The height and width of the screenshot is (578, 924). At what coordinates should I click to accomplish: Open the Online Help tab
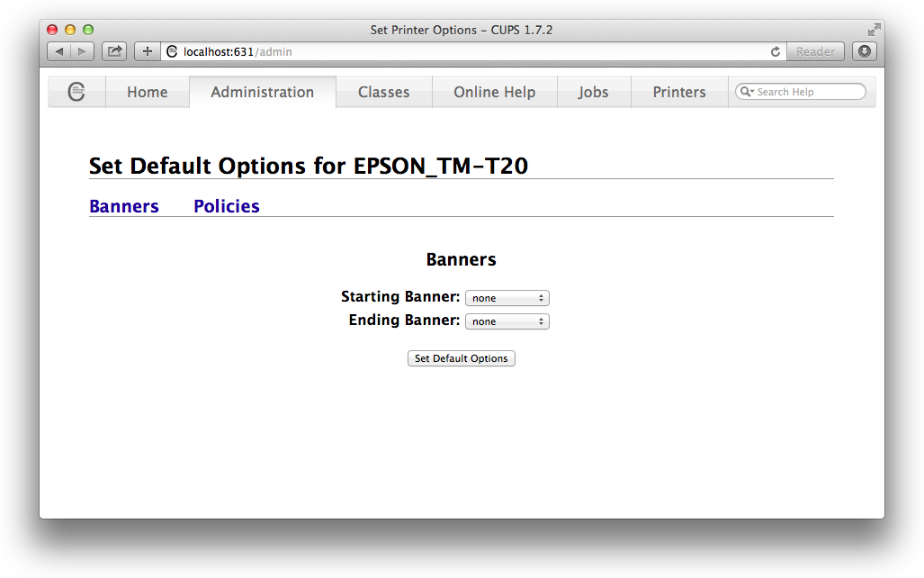(x=494, y=92)
